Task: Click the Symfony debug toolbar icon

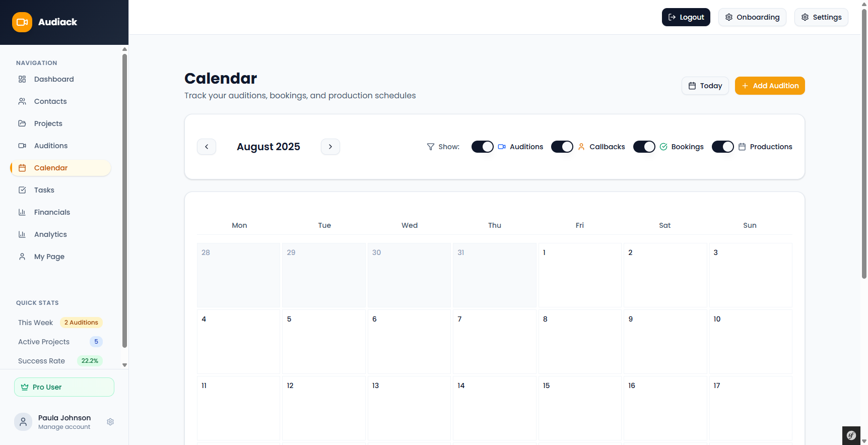Action: (851, 435)
